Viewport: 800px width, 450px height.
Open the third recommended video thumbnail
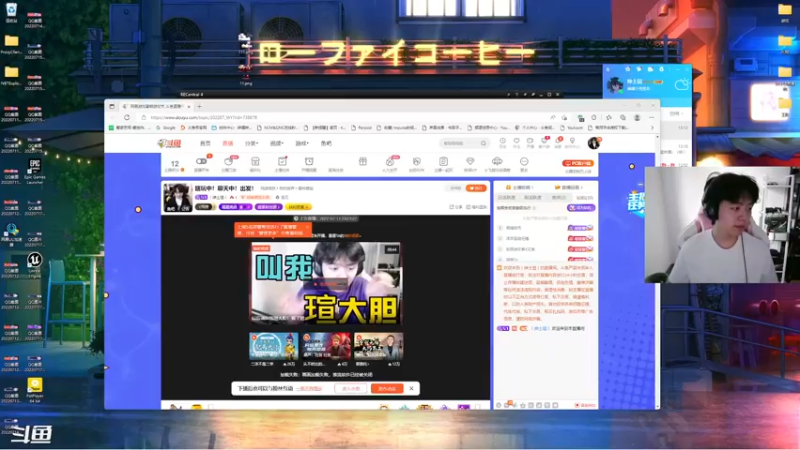379,346
